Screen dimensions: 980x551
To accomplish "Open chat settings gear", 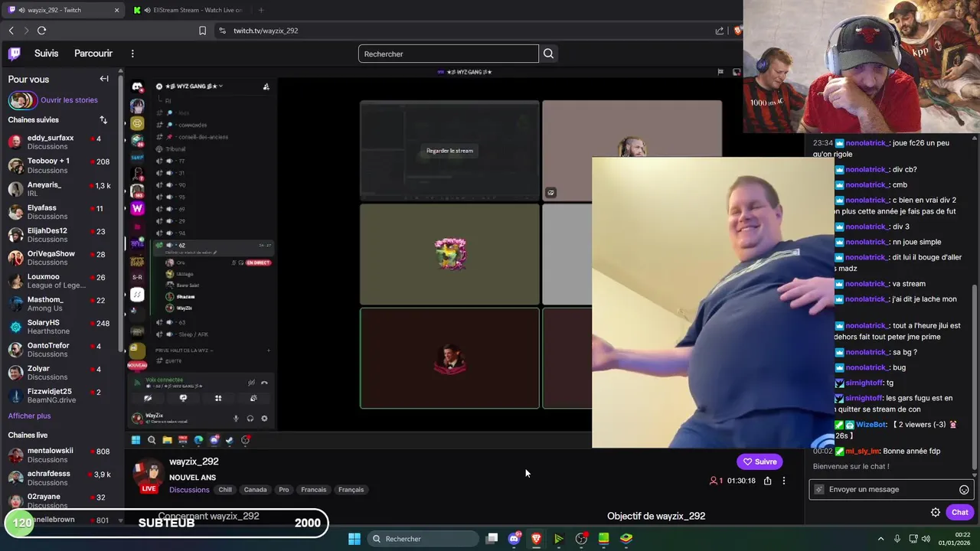I will coord(935,513).
